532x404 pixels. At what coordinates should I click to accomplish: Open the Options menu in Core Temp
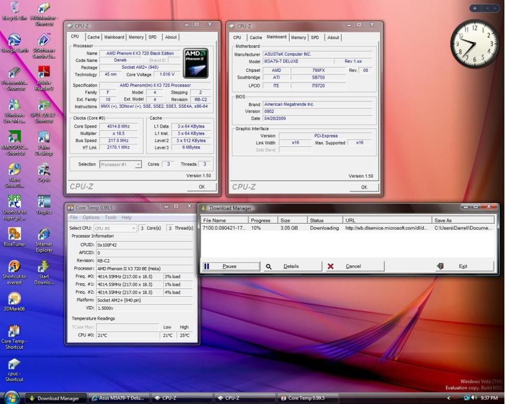(x=91, y=218)
